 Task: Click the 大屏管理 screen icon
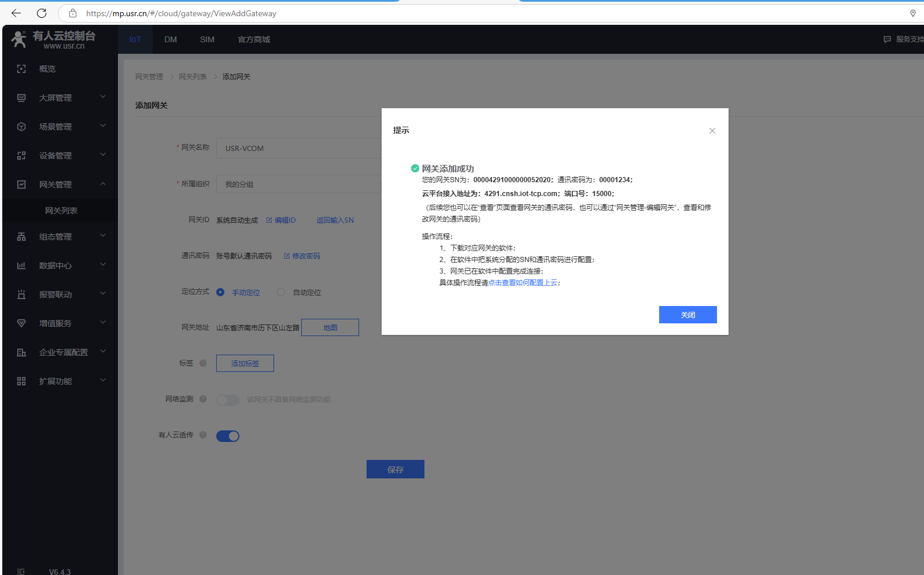[x=21, y=98]
